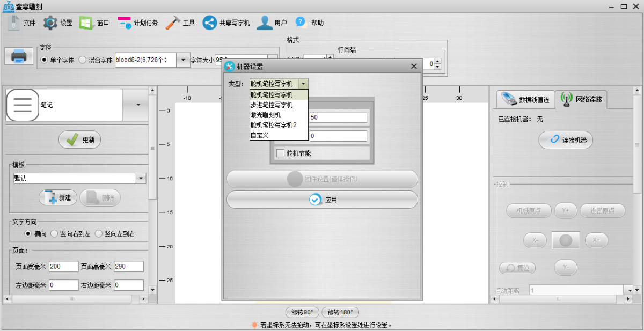Choose 激光雕刻机 from the type list
This screenshot has width=644, height=331.
point(265,115)
